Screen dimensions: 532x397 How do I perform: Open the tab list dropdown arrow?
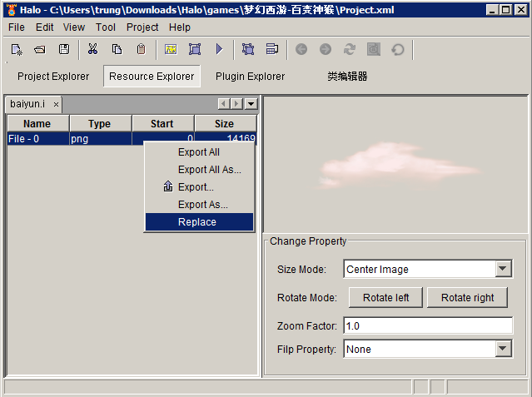coord(251,103)
